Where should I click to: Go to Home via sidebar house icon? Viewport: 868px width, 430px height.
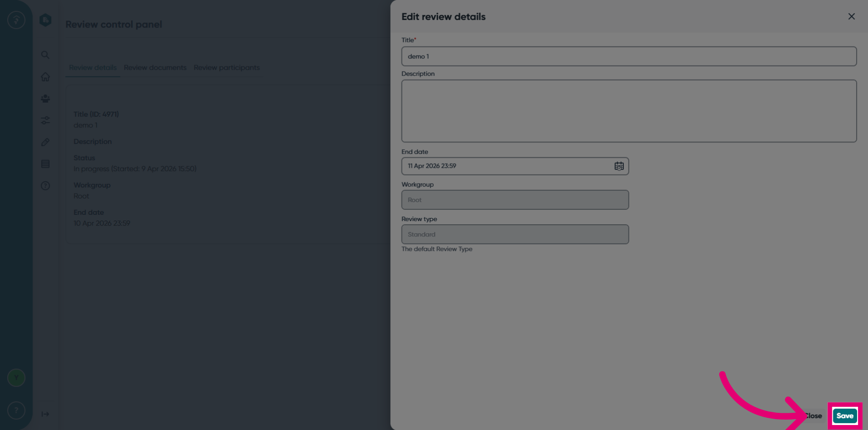[x=45, y=77]
